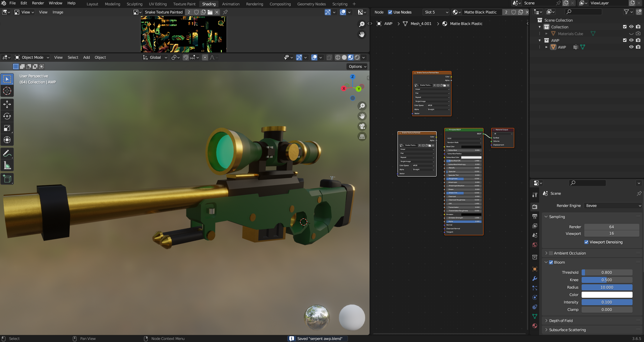Viewport: 644px width, 342px height.
Task: Disable the Bloom checkbox
Action: pos(551,262)
